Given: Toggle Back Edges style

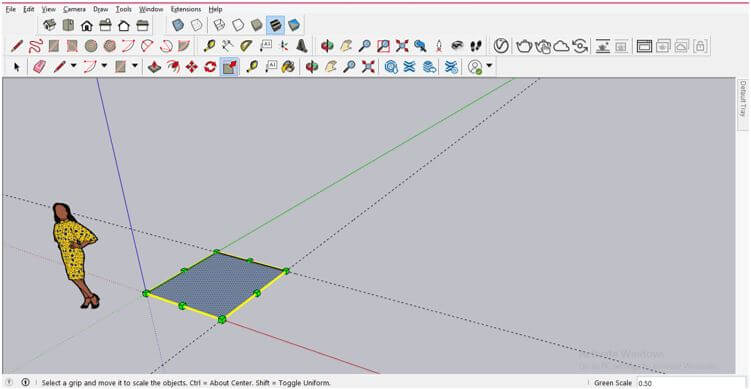Looking at the screenshot, I should pyautogui.click(x=196, y=25).
